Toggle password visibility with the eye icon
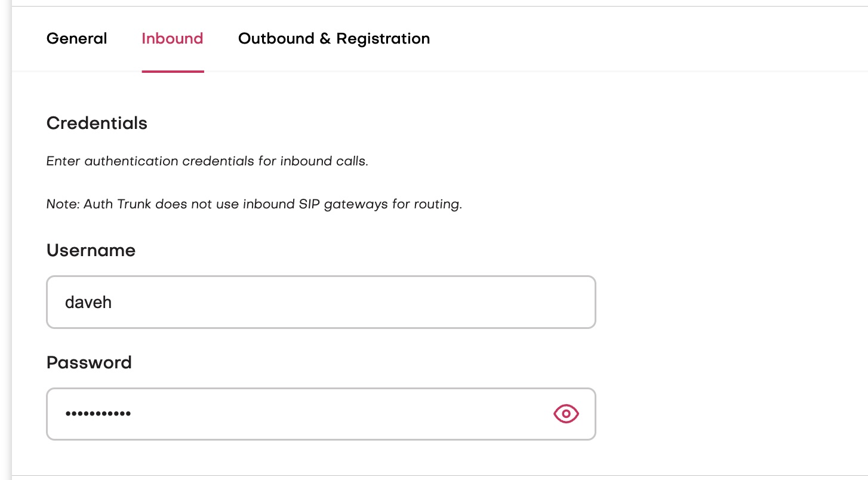 pos(566,414)
